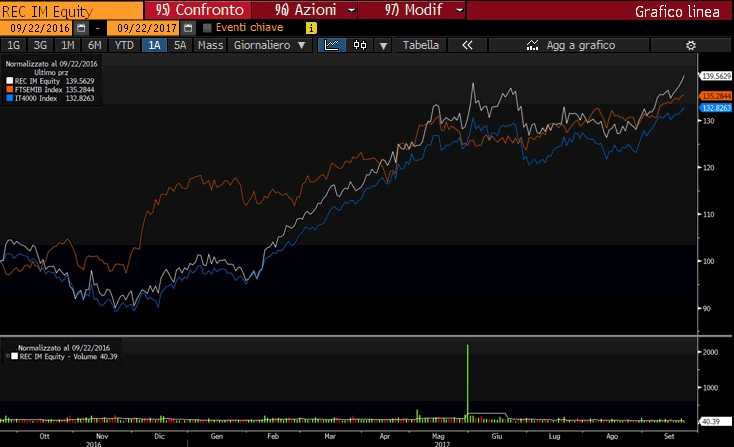The image size is (734, 447).
Task: Click Normalizzato al 09/22/2016 legend header
Action: [51, 64]
